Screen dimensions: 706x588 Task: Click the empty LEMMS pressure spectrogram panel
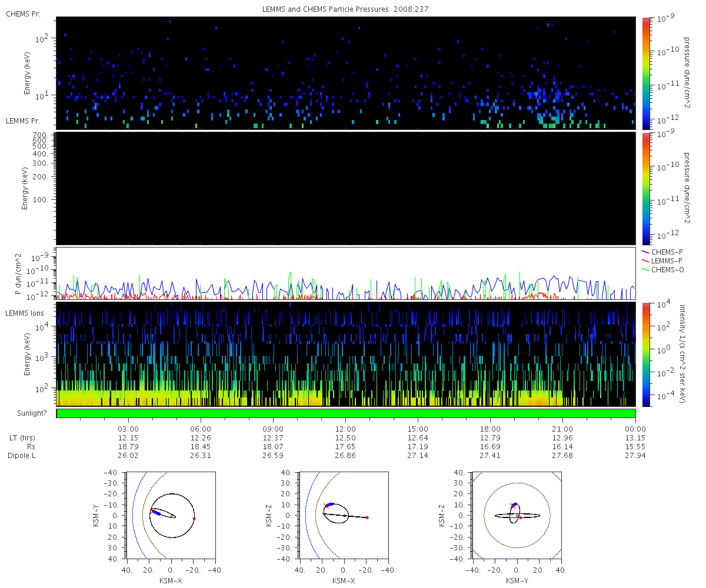[x=346, y=188]
